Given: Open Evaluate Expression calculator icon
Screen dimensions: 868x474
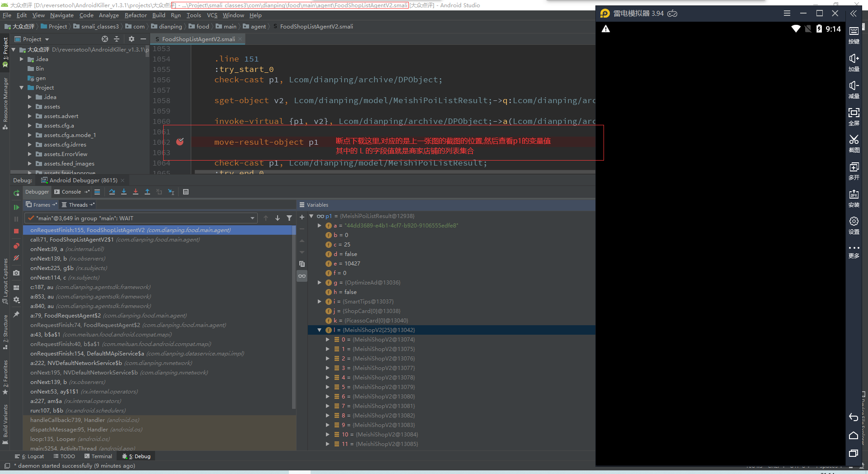Looking at the screenshot, I should tap(186, 192).
